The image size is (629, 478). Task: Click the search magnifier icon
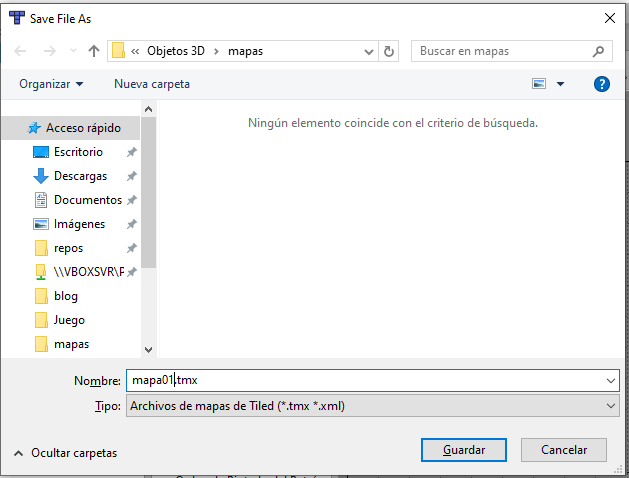click(598, 50)
